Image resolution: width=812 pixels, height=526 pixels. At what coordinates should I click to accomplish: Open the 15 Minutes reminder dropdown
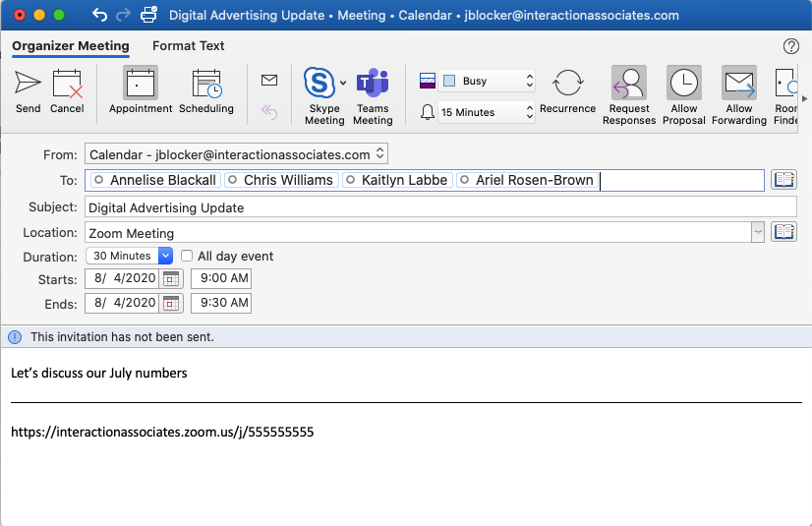pyautogui.click(x=530, y=112)
